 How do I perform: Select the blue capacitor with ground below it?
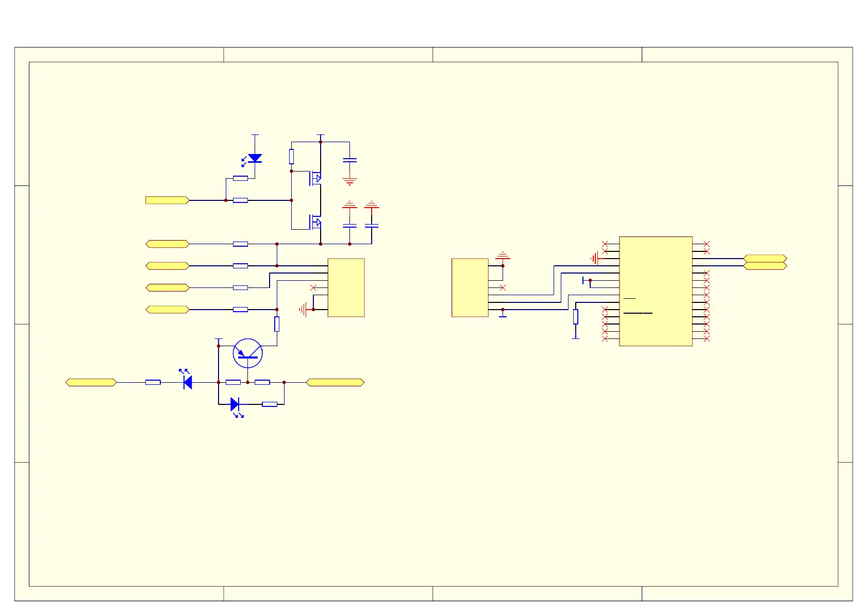[349, 160]
